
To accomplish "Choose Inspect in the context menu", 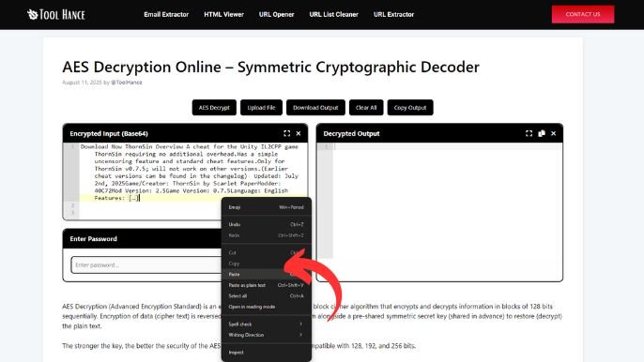I will coord(267,352).
